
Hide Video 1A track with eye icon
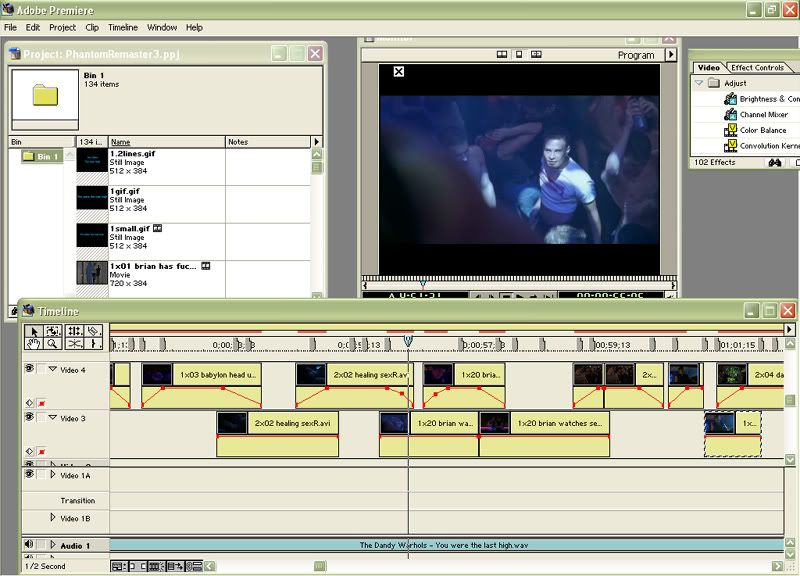pos(29,474)
